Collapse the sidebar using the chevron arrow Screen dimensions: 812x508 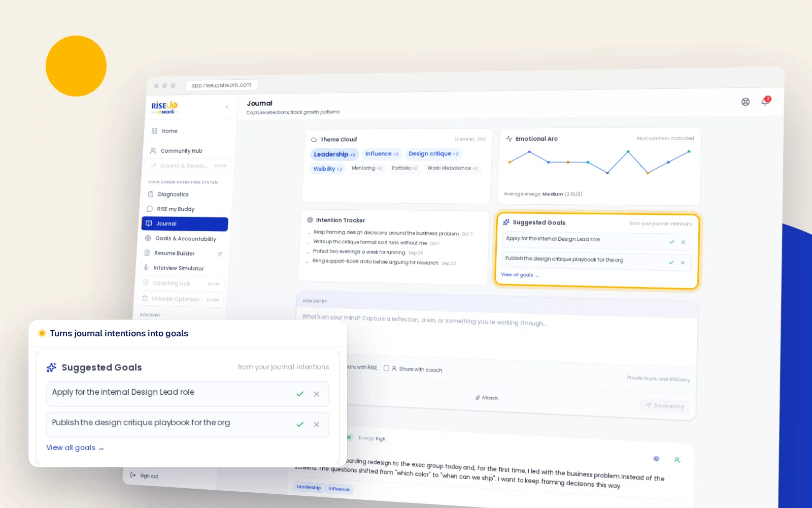pyautogui.click(x=227, y=107)
